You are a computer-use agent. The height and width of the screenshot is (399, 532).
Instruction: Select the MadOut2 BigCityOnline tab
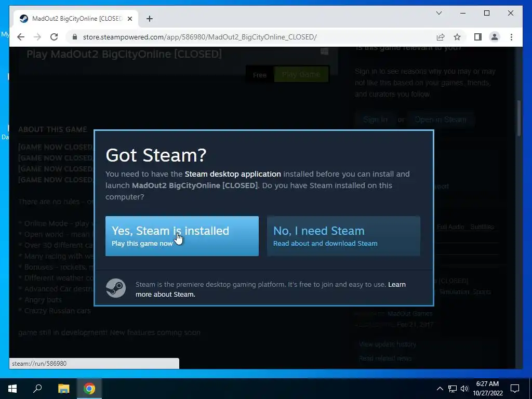tap(76, 19)
